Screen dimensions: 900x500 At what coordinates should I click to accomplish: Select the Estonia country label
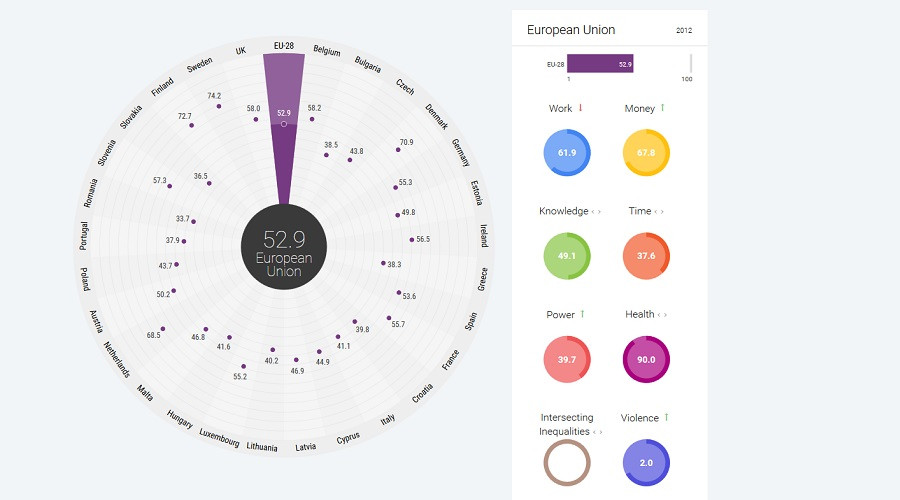pos(476,193)
